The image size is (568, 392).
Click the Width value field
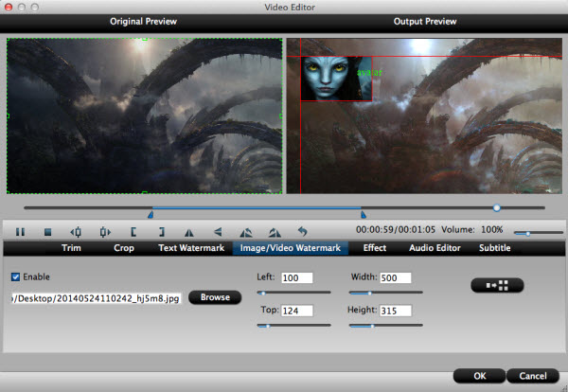[x=395, y=277]
